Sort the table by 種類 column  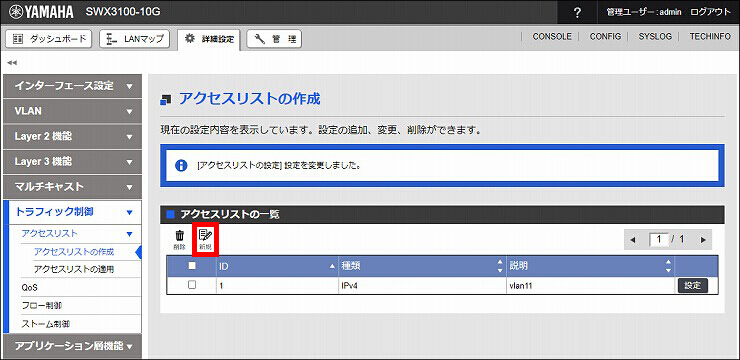pyautogui.click(x=422, y=266)
